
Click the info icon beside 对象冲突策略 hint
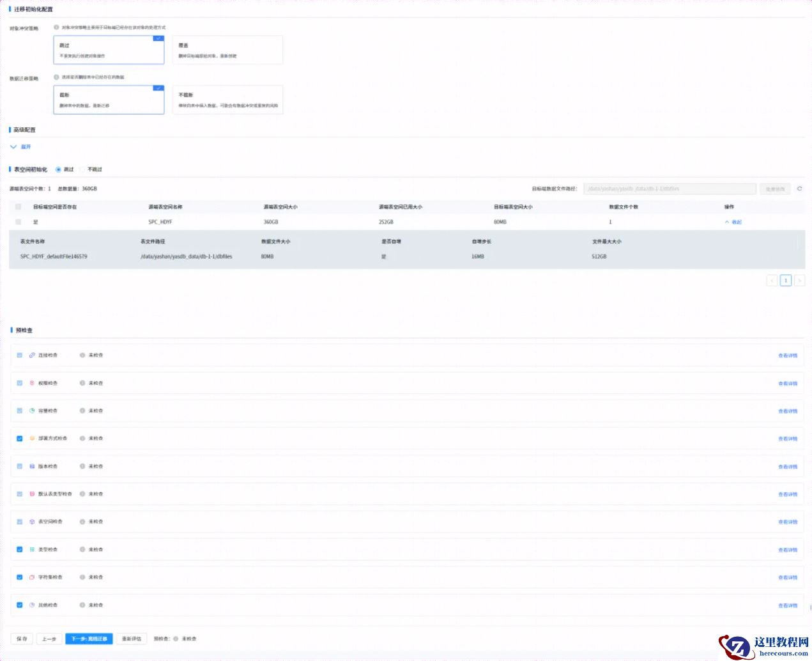pos(56,27)
